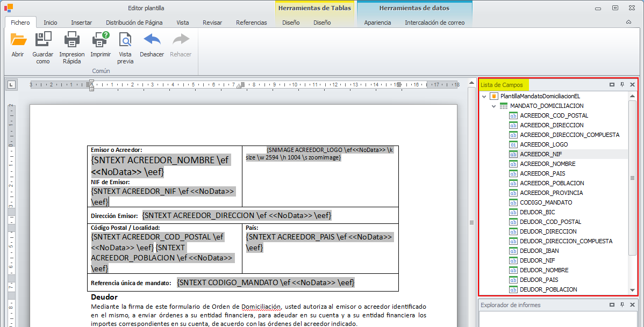Maximize the Explorador de informes panel
The width and height of the screenshot is (644, 327).
pyautogui.click(x=612, y=305)
